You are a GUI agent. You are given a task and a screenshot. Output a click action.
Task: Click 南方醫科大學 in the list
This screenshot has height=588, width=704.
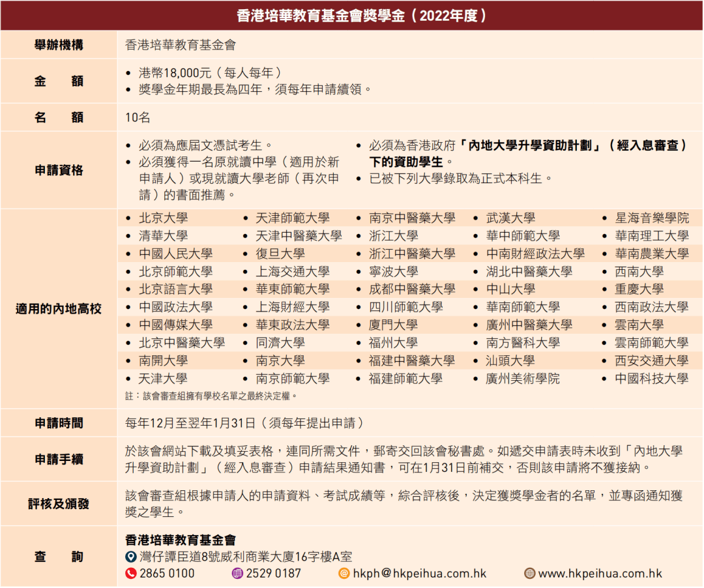point(523,343)
